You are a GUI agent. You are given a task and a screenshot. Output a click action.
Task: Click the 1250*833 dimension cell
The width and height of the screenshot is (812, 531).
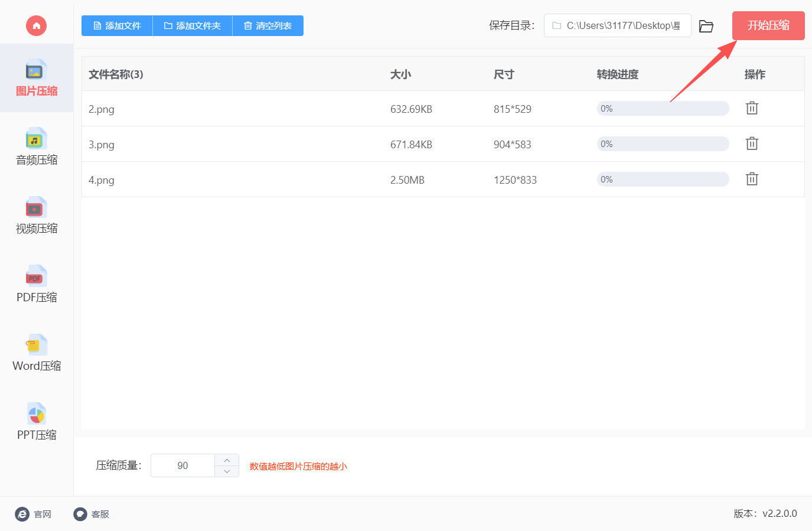point(516,180)
